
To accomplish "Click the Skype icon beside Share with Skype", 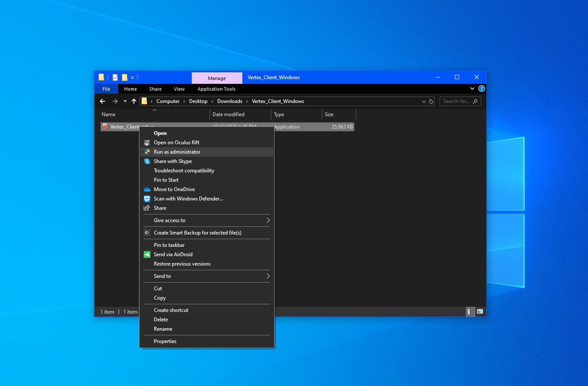I will [x=147, y=161].
